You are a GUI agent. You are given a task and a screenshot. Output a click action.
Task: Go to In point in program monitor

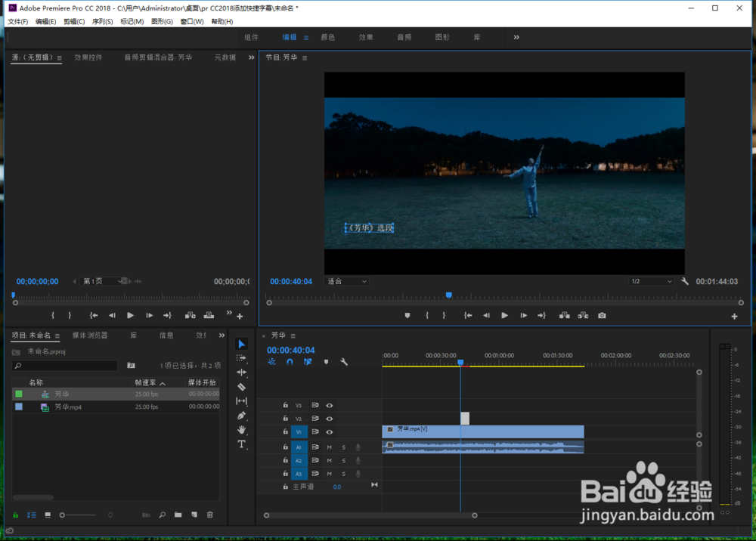coord(468,316)
